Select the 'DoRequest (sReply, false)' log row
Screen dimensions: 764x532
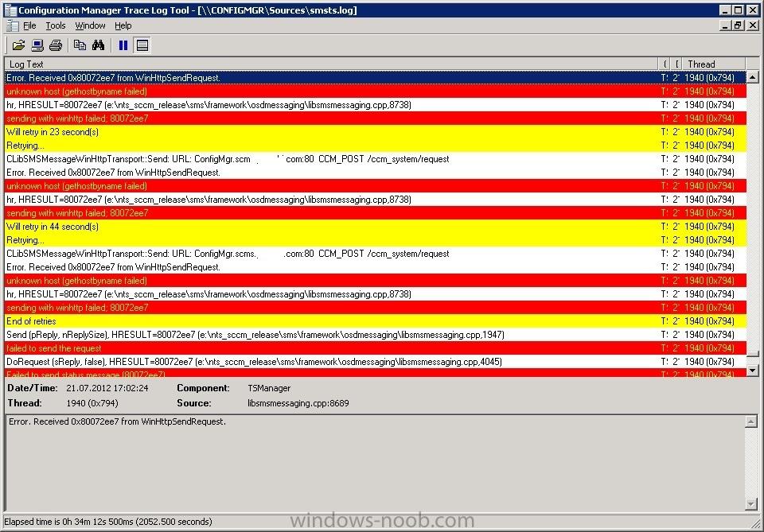tap(375, 362)
